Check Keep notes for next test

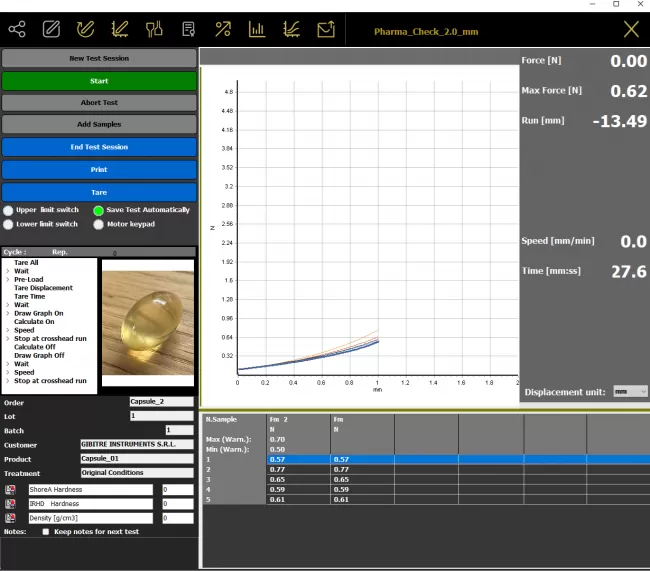[45, 532]
